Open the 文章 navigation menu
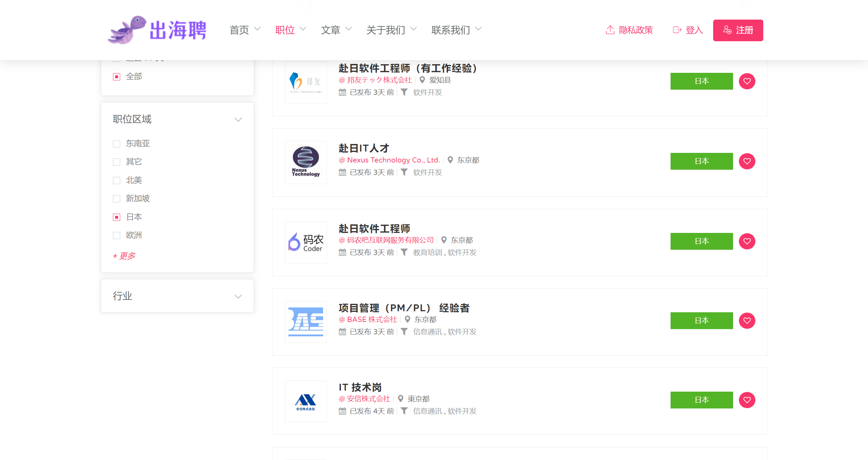This screenshot has width=868, height=460. 336,30
